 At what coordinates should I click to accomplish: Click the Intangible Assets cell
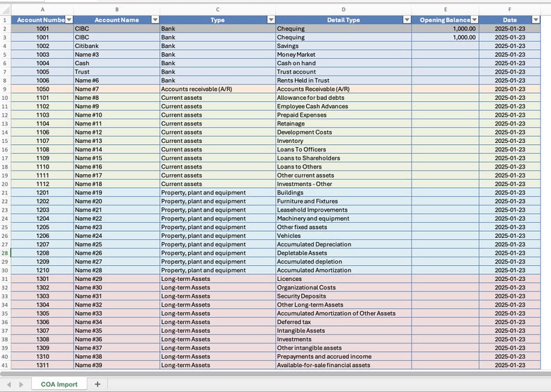(x=344, y=330)
